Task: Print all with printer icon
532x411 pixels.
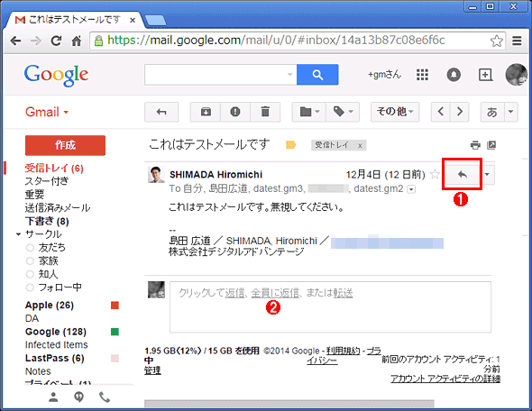Action: point(475,145)
